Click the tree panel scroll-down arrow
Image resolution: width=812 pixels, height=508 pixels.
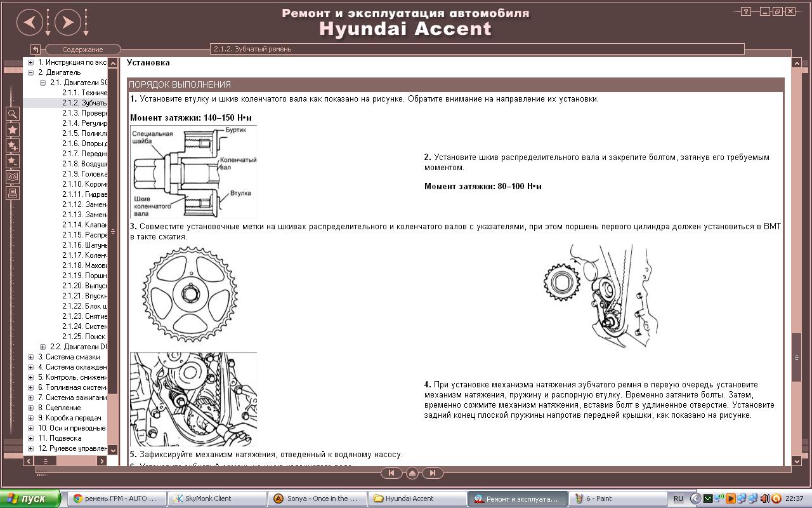114,450
